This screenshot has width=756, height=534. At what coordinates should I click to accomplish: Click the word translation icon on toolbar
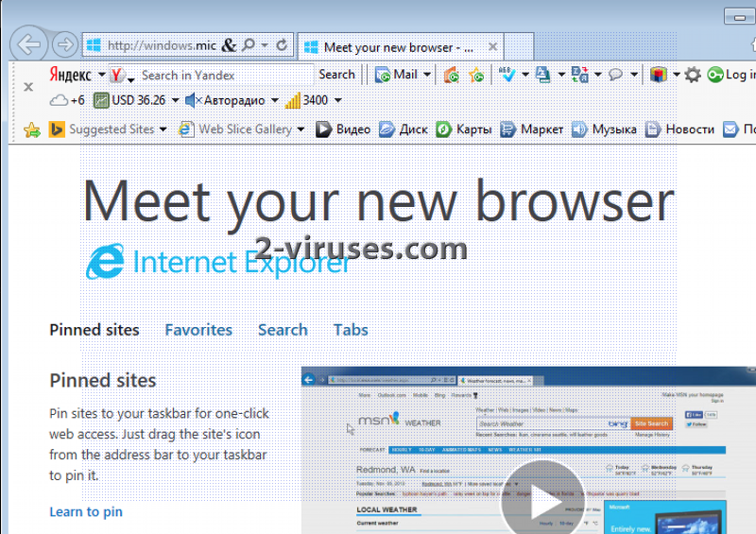[x=579, y=75]
